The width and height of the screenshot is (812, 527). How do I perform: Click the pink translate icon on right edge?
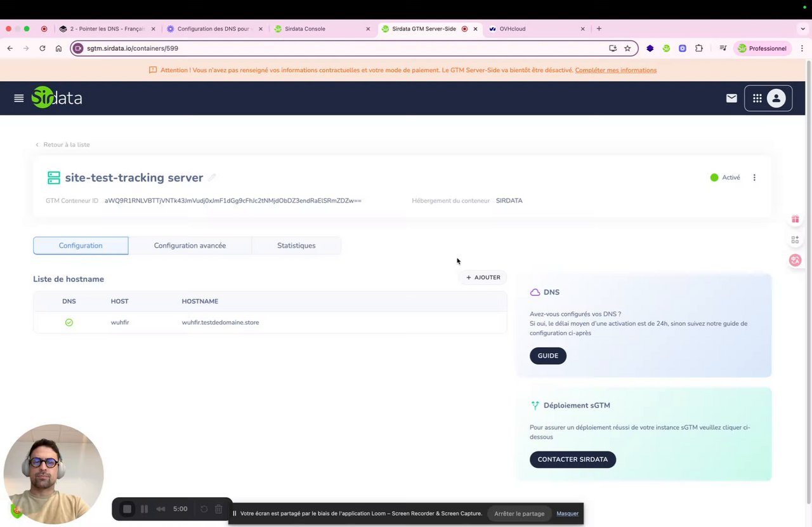[x=795, y=260]
